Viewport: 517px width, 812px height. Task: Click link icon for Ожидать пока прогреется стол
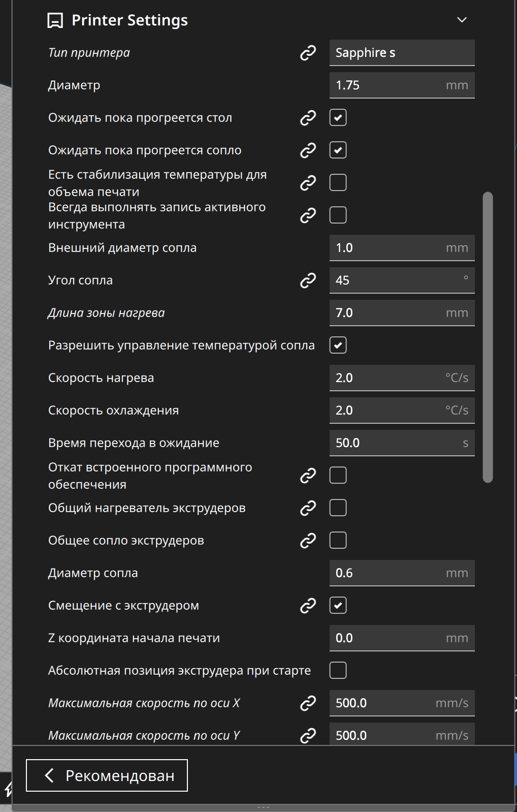[x=308, y=118]
